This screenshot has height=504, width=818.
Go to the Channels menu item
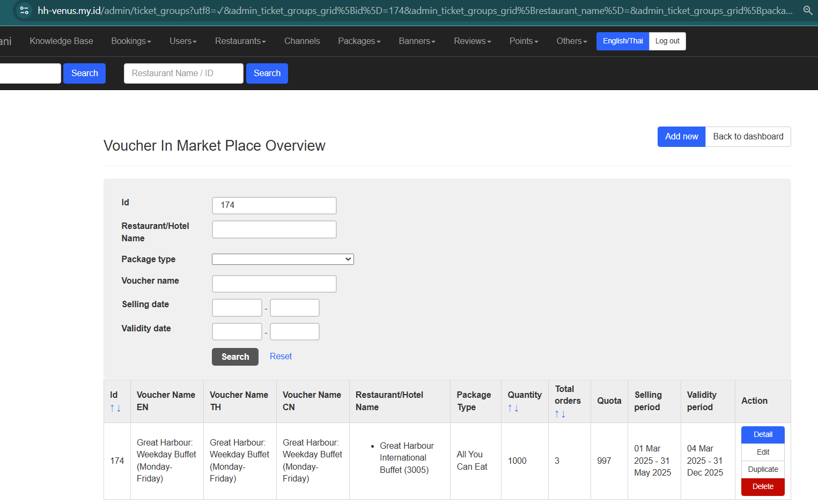[x=301, y=41]
